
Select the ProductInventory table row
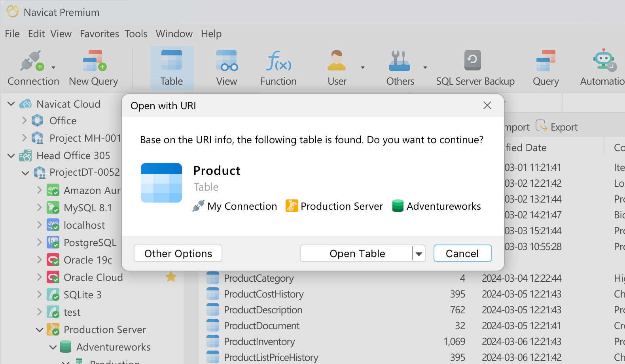tap(259, 341)
